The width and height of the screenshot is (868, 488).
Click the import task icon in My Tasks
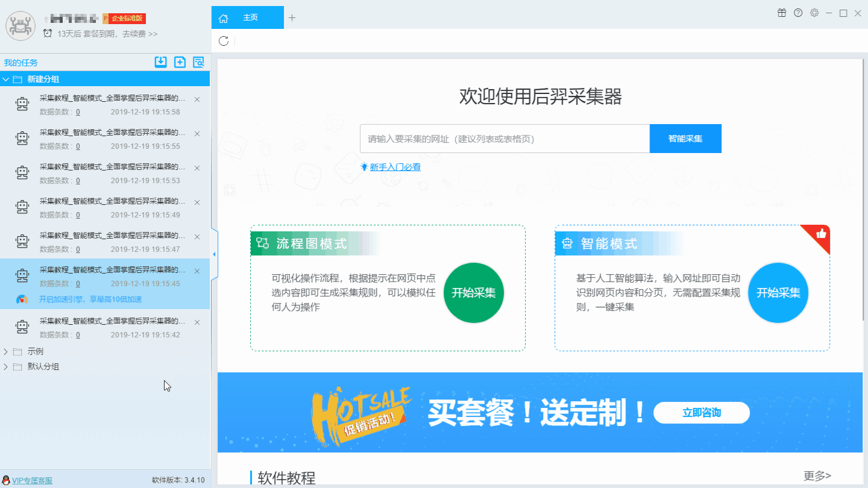pyautogui.click(x=160, y=61)
